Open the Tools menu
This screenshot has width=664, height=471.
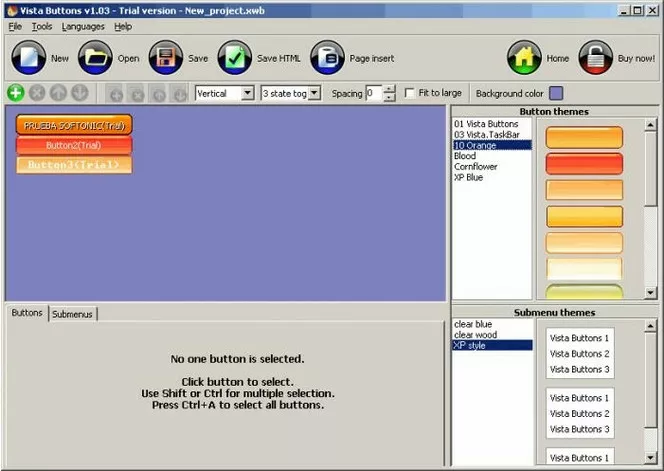coord(42,26)
